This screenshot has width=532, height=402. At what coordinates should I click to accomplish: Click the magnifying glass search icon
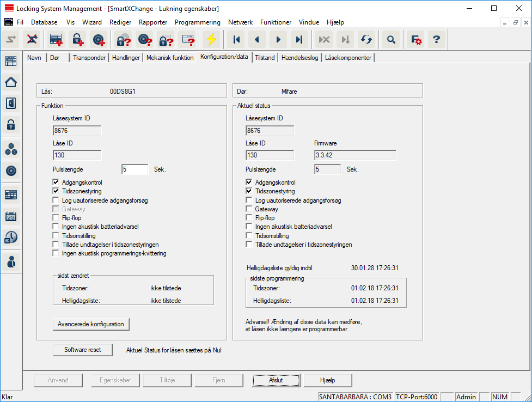click(390, 39)
